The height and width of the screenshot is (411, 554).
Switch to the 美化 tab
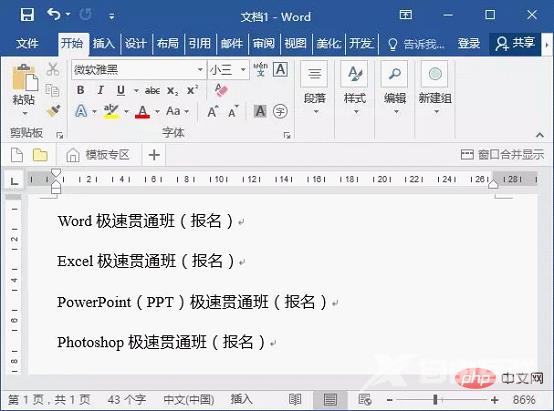point(328,43)
